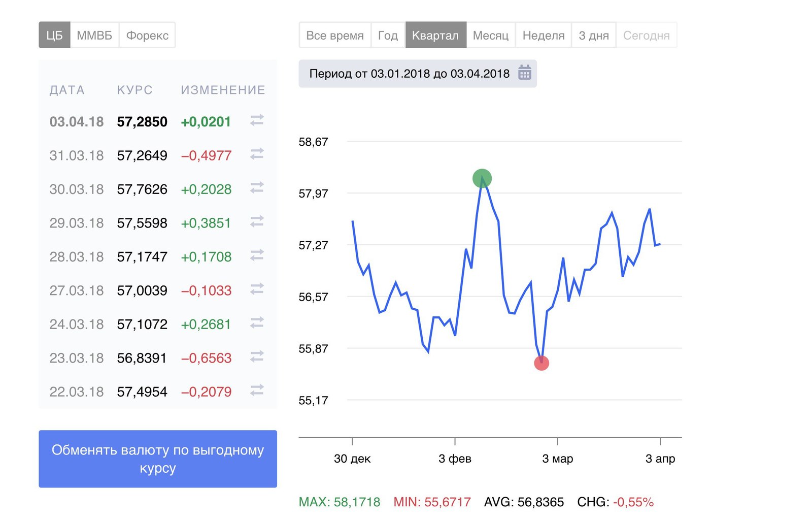The image size is (812, 520).
Task: Click the swap arrows icon for 31.03.18 row
Action: click(257, 154)
